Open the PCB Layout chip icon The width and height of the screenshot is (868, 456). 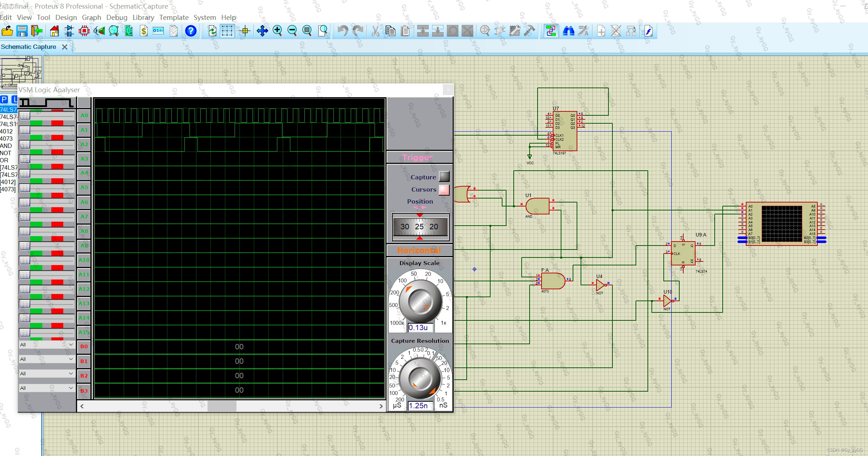click(84, 31)
